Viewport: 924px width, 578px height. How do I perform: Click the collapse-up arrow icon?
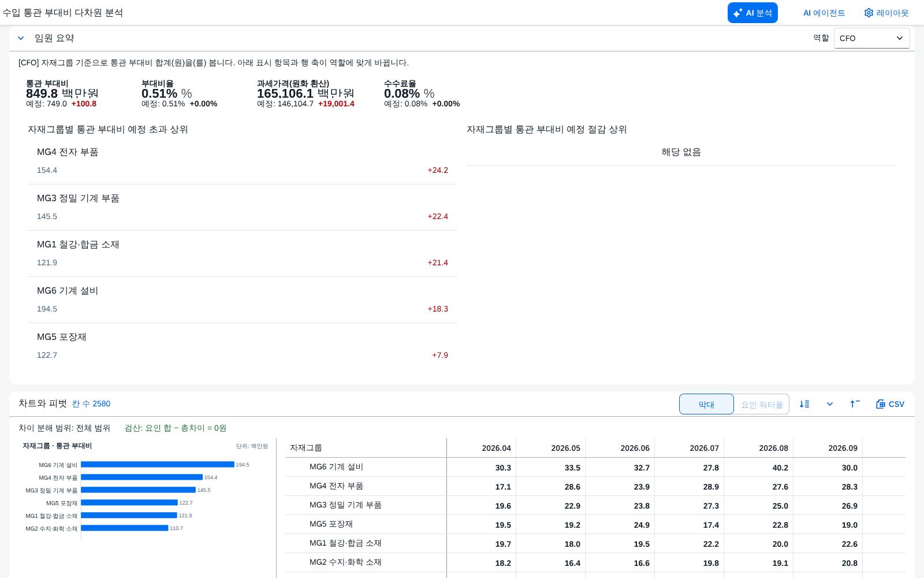click(x=855, y=404)
